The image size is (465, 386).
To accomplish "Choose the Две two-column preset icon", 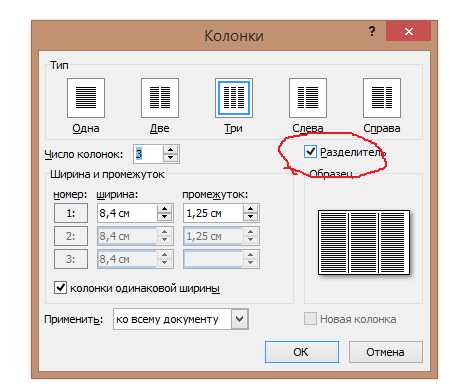I will pos(160,98).
